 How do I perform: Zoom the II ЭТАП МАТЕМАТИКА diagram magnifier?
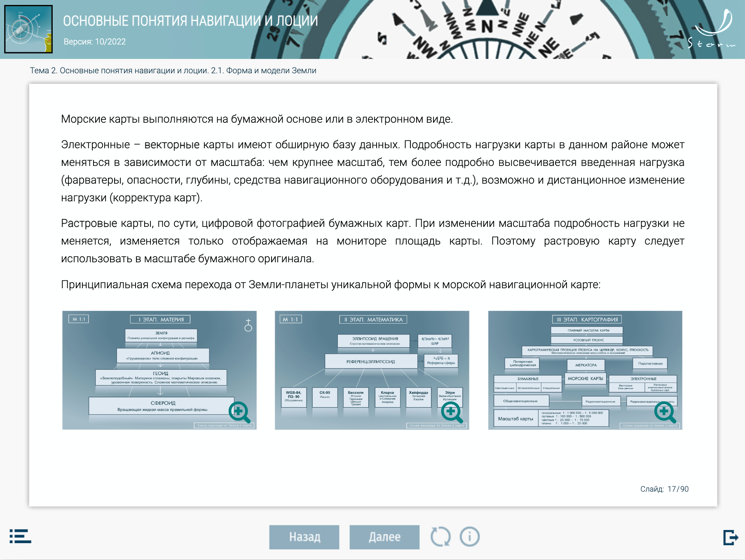(x=452, y=412)
